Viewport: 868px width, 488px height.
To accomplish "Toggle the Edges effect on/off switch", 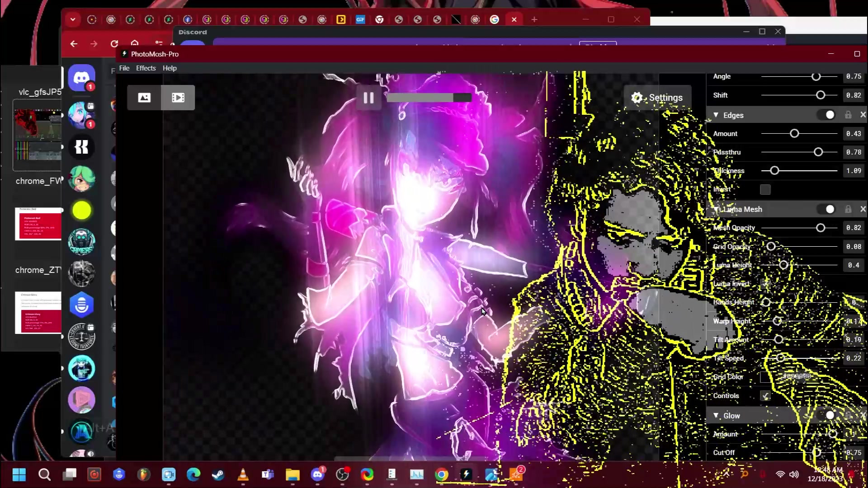I will 826,115.
